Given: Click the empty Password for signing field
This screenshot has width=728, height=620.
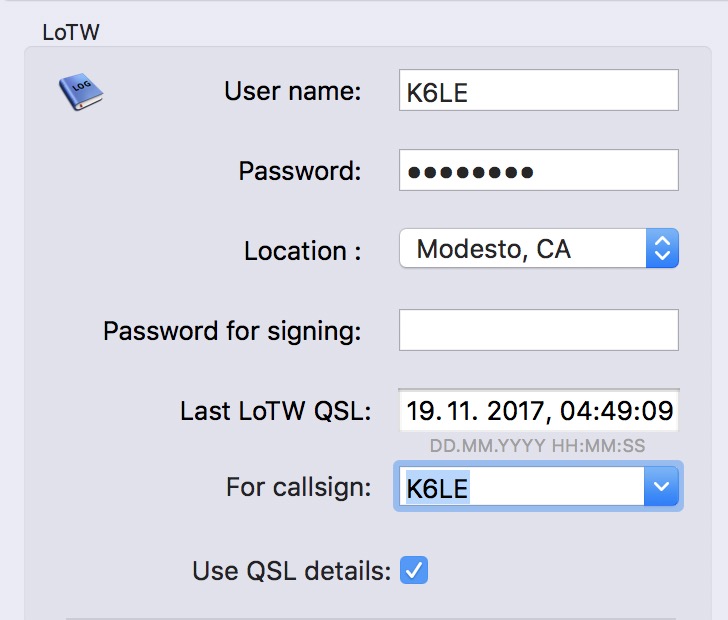Looking at the screenshot, I should pos(538,330).
